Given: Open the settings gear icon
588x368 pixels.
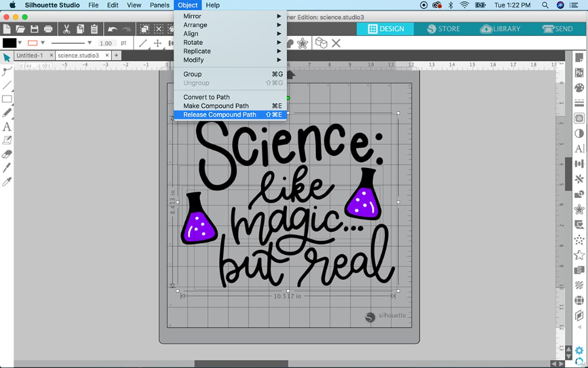Looking at the screenshot, I should [579, 351].
